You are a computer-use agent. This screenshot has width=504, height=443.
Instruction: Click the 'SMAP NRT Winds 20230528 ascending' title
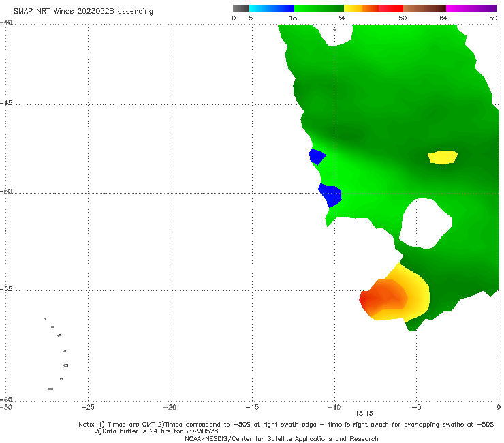(x=83, y=11)
